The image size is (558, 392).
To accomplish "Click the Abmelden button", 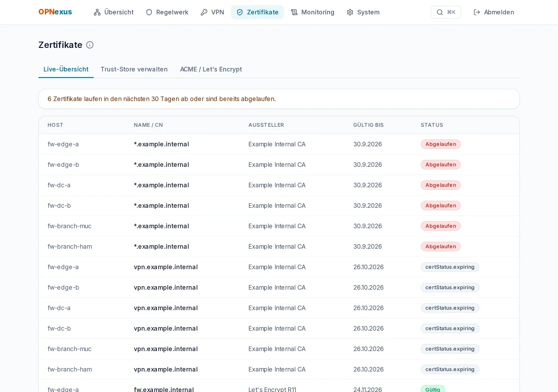I will click(494, 12).
